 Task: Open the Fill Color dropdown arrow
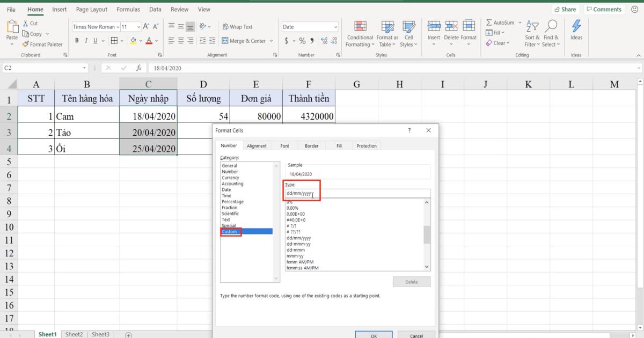140,40
